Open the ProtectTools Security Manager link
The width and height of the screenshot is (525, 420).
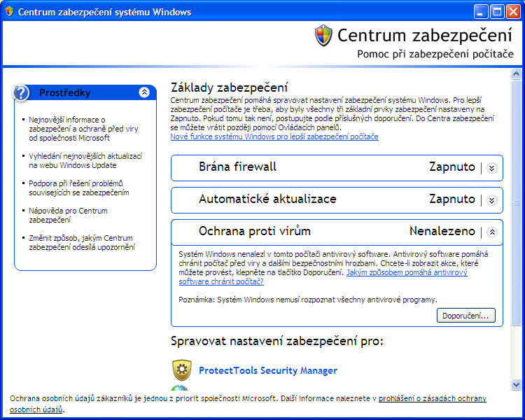click(x=268, y=370)
